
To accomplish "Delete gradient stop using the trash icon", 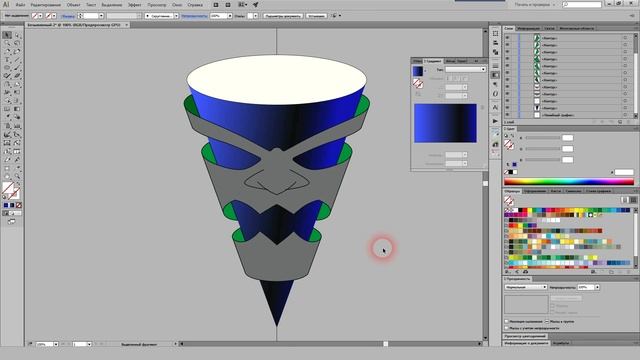I will [x=482, y=108].
